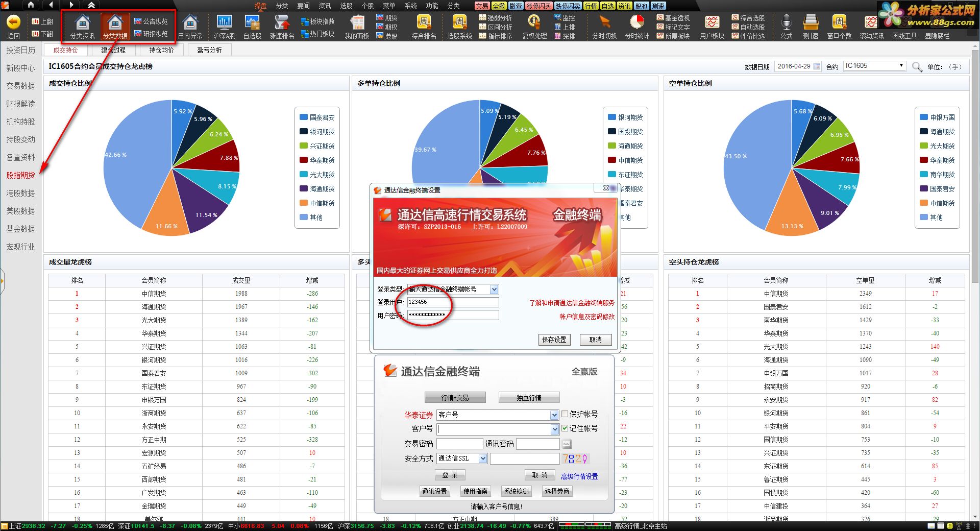The width and height of the screenshot is (980, 531).
Task: Open 日内异常 house icon
Action: pyautogui.click(x=190, y=23)
